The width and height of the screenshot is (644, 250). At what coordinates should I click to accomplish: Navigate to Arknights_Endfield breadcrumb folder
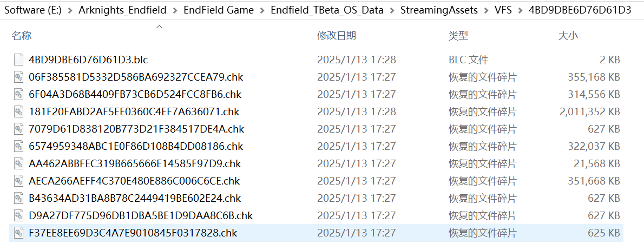pos(121,10)
